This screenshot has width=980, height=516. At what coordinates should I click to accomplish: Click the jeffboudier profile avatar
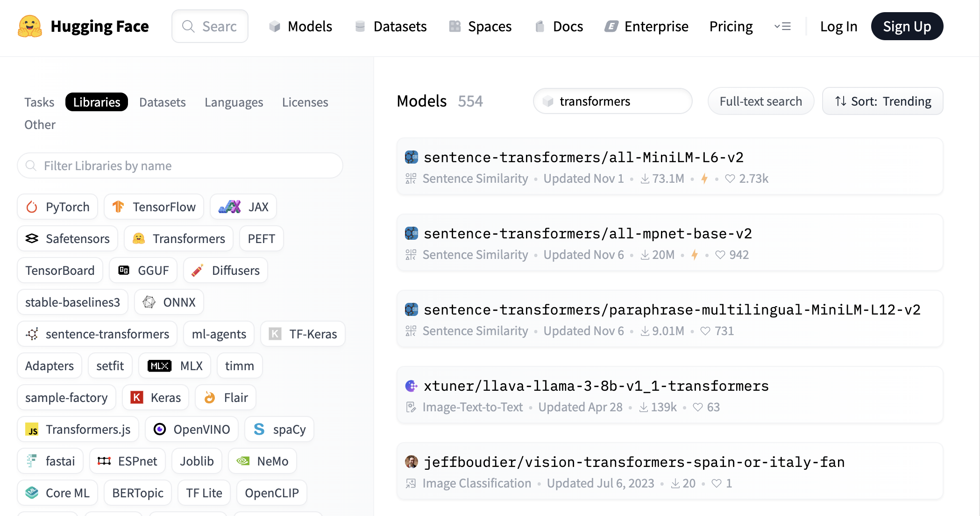pos(411,462)
